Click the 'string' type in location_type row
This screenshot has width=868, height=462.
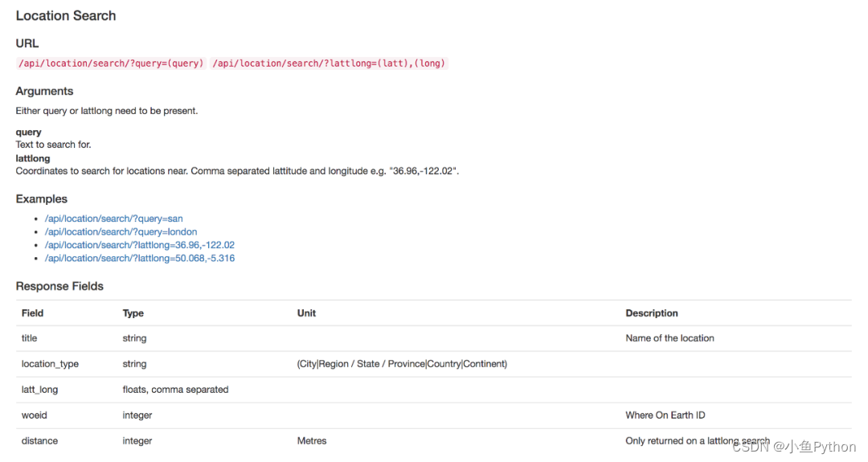[x=134, y=364]
